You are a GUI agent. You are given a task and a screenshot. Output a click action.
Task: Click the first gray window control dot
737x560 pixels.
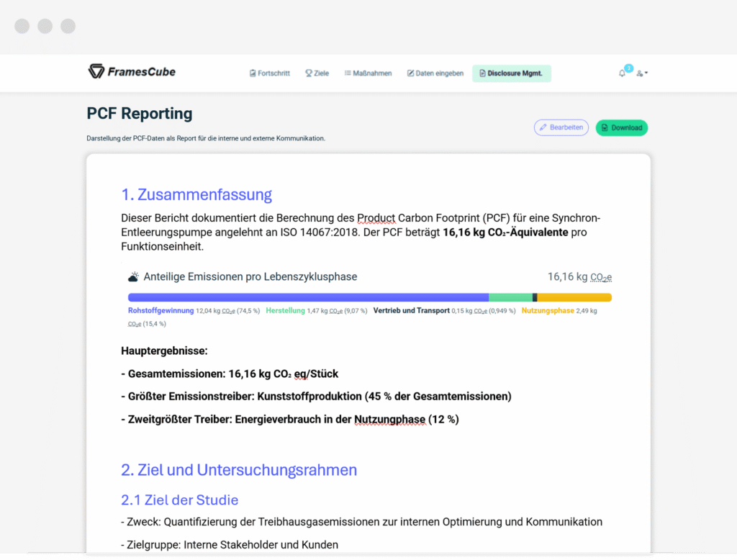[22, 26]
